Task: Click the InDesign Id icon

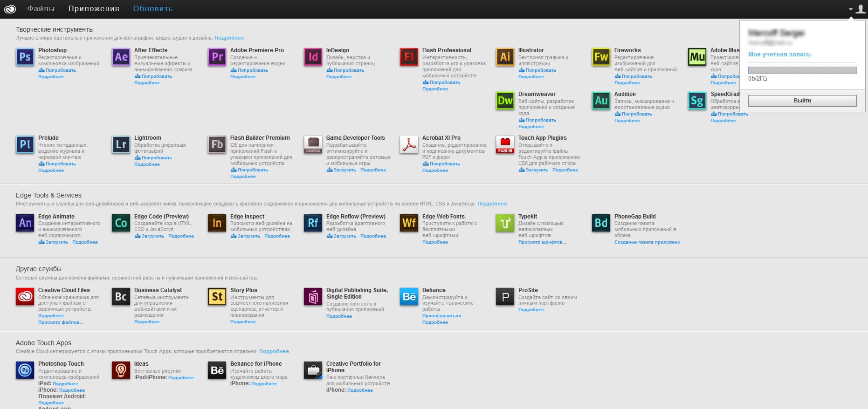Action: pyautogui.click(x=313, y=57)
